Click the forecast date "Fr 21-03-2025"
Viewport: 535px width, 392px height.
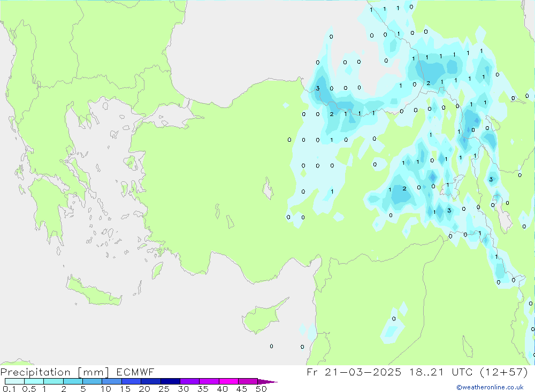coord(356,372)
